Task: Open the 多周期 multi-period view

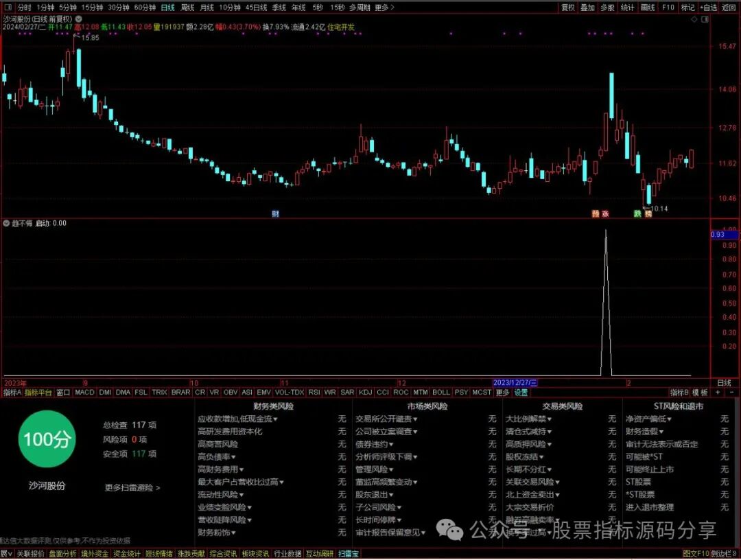Action: pos(360,8)
